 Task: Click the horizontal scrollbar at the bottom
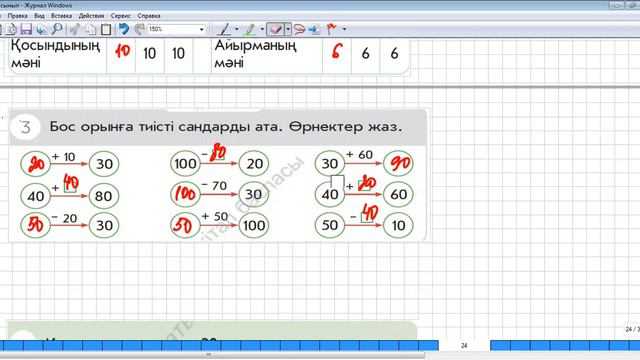pos(212,355)
